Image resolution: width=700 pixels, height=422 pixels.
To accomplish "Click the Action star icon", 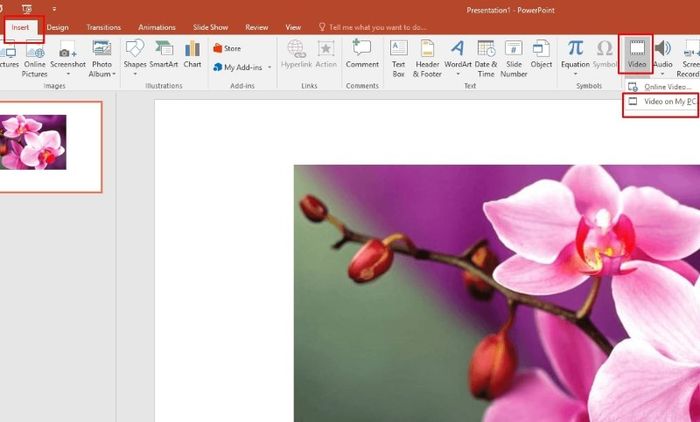I will click(x=326, y=48).
